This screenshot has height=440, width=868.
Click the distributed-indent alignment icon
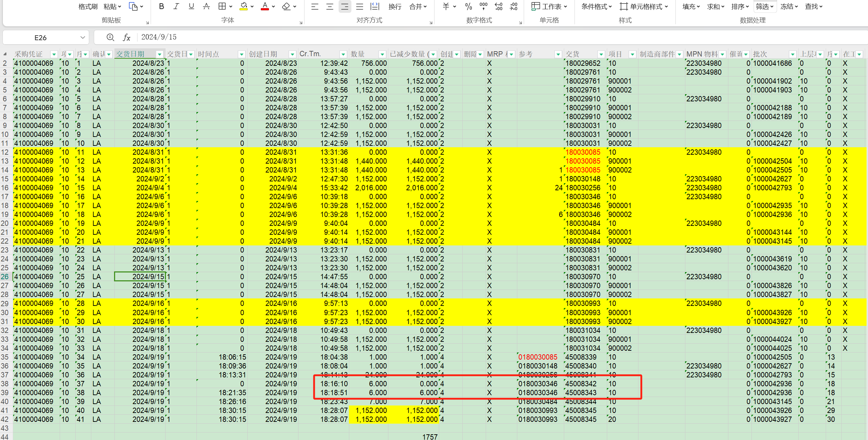click(x=375, y=6)
